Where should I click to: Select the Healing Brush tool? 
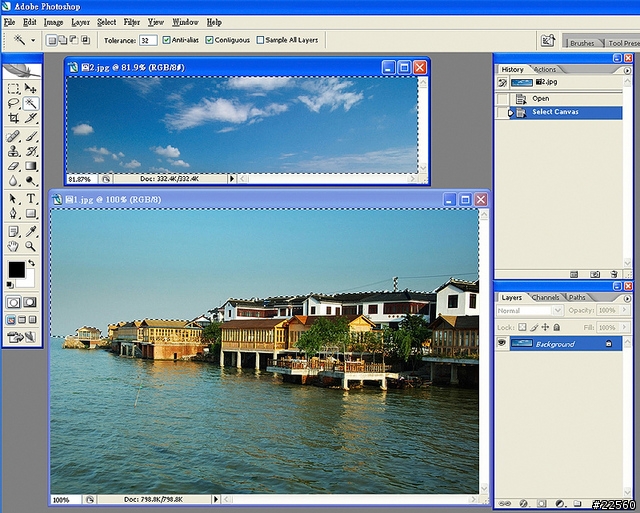coord(13,136)
